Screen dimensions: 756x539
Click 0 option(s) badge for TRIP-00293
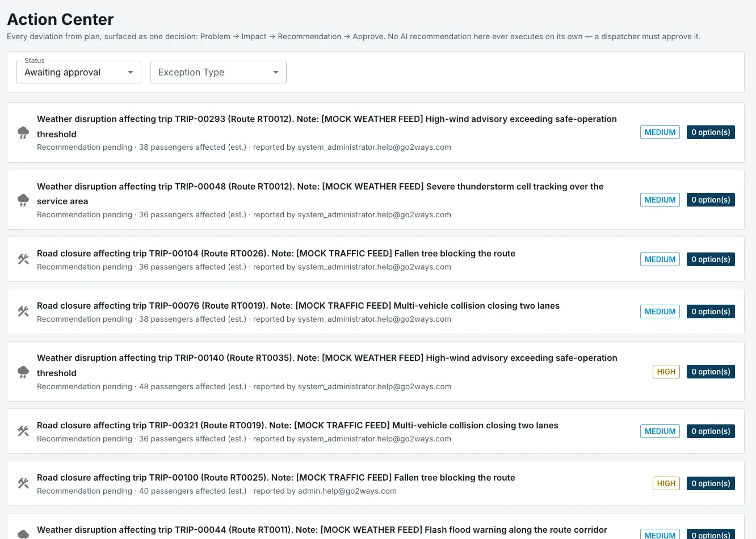coord(711,132)
